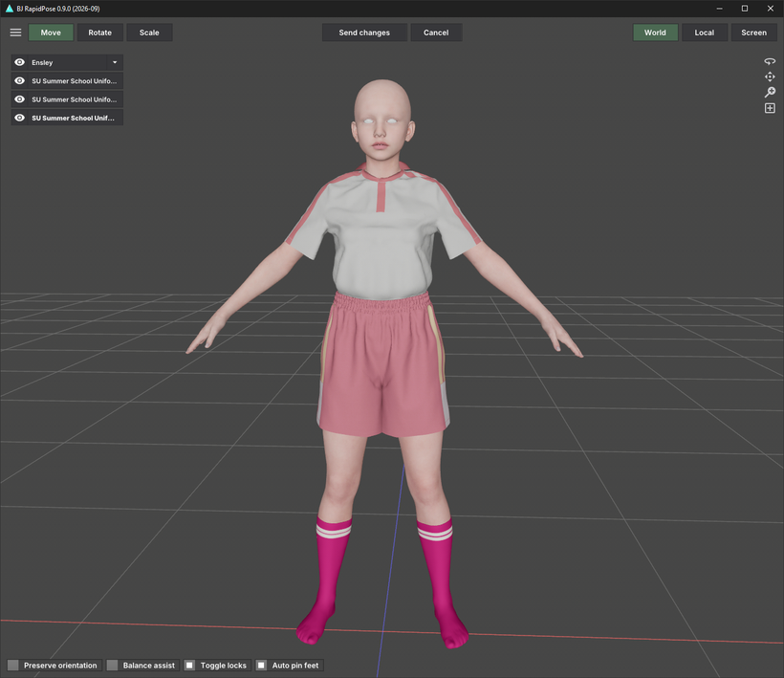Select World coordinate space
Image resolution: width=784 pixels, height=678 pixels.
pos(655,33)
